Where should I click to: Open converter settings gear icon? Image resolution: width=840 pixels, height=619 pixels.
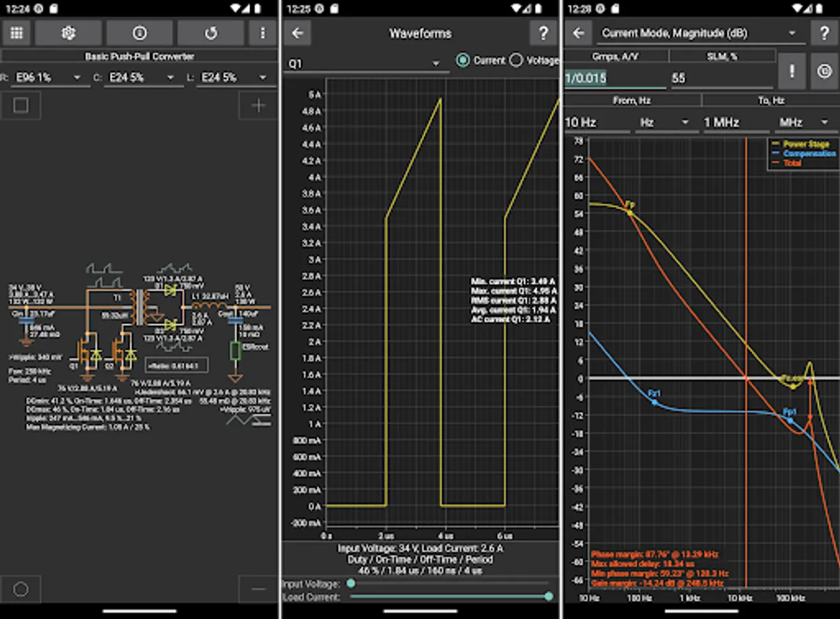click(x=68, y=33)
